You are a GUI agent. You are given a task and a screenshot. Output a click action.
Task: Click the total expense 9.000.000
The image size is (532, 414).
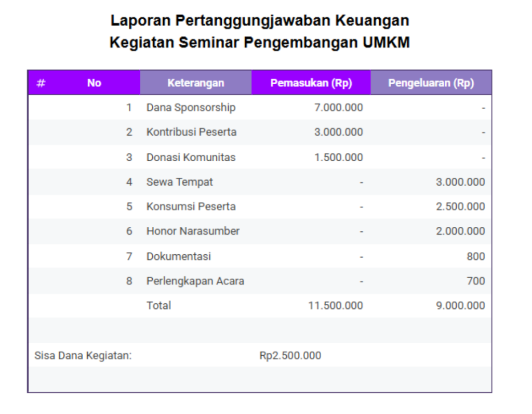460,305
